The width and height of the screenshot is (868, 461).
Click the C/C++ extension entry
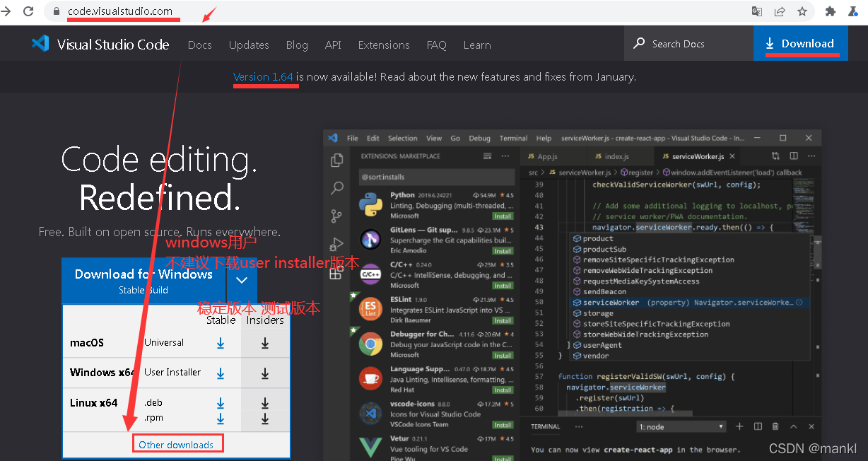436,275
